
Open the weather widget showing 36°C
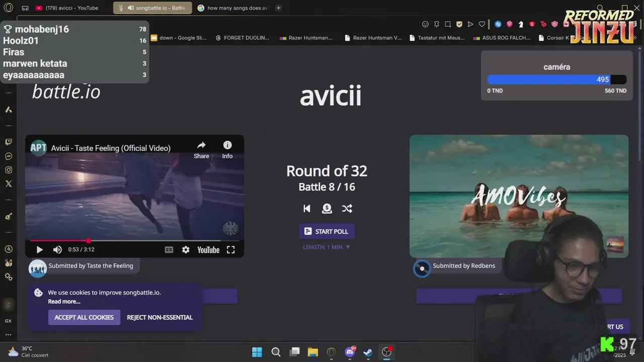tap(28, 351)
